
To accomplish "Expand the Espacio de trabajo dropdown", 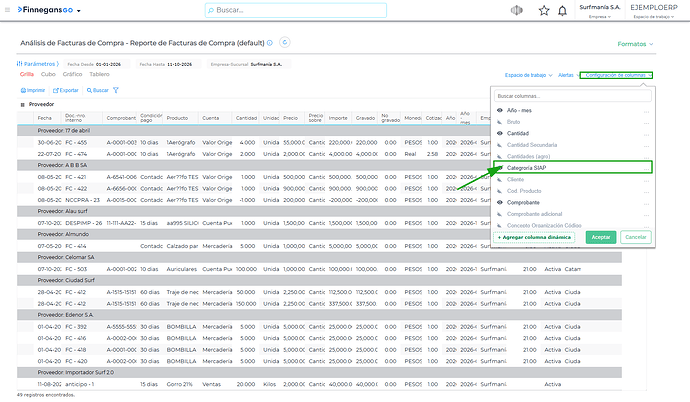I will (528, 75).
